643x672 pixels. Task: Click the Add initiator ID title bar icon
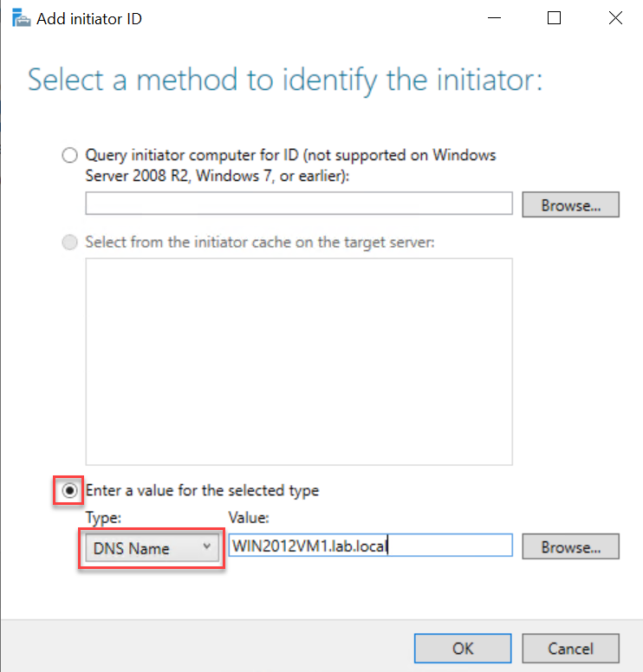point(21,19)
